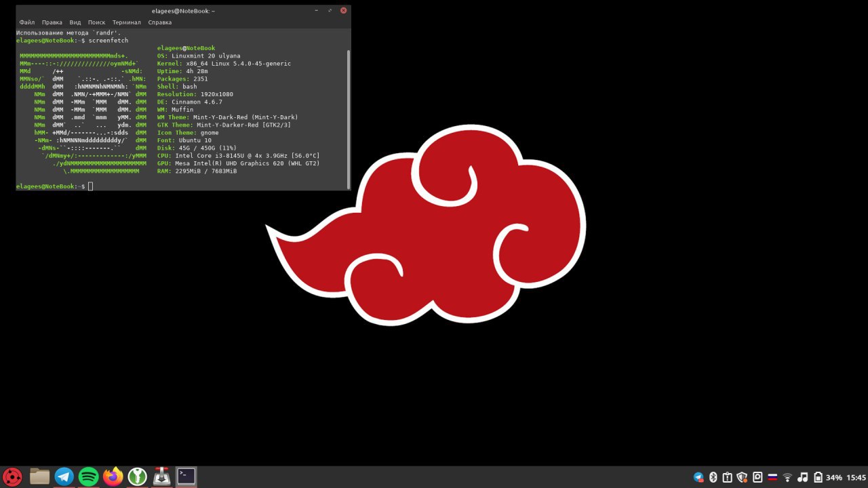Click the 'Packages: 2351' line
The width and height of the screenshot is (868, 488).
[x=182, y=79]
